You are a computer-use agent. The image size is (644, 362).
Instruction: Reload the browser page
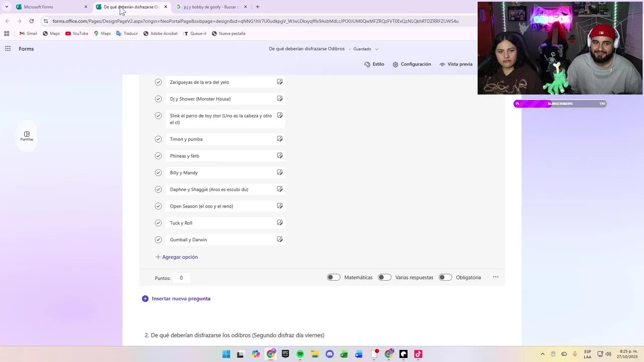[31, 21]
